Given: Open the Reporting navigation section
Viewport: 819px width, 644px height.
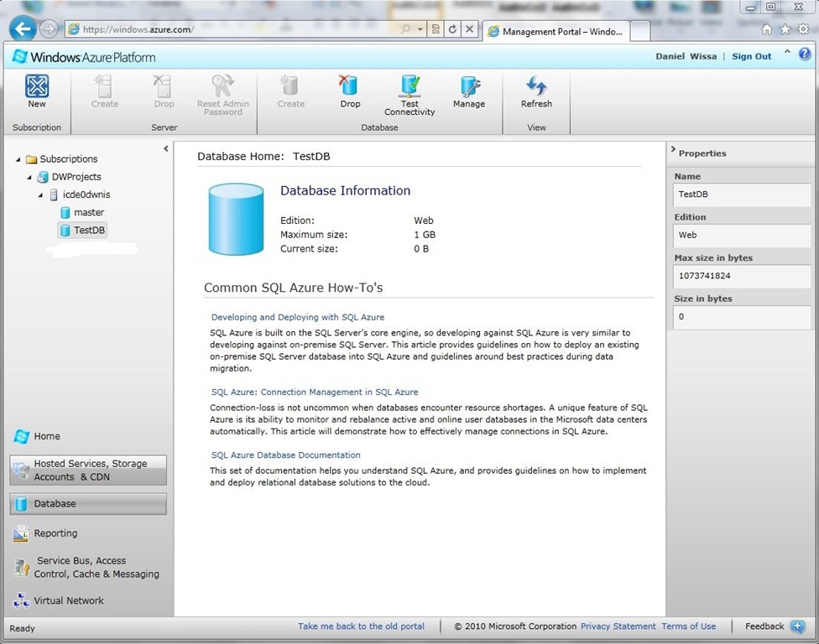Looking at the screenshot, I should [x=45, y=533].
